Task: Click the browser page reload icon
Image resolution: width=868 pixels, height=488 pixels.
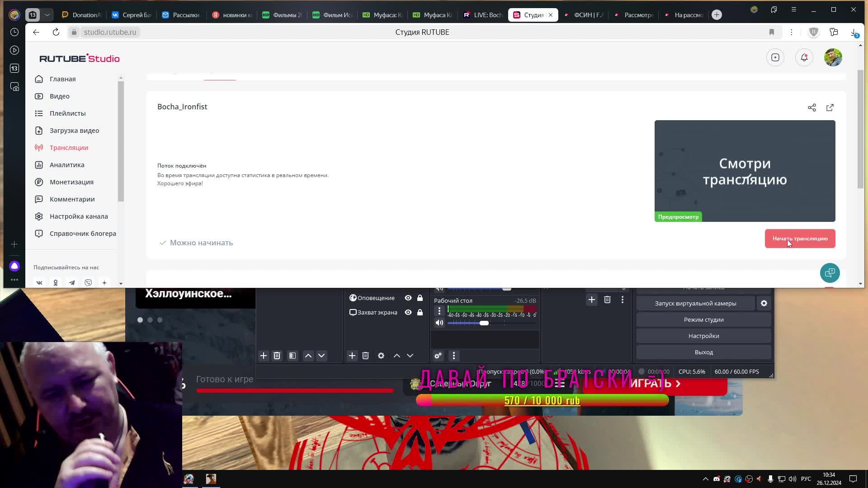Action: 56,32
